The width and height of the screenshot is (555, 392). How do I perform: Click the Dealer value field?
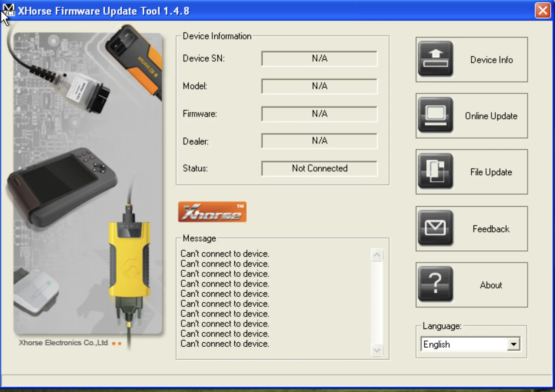click(319, 141)
